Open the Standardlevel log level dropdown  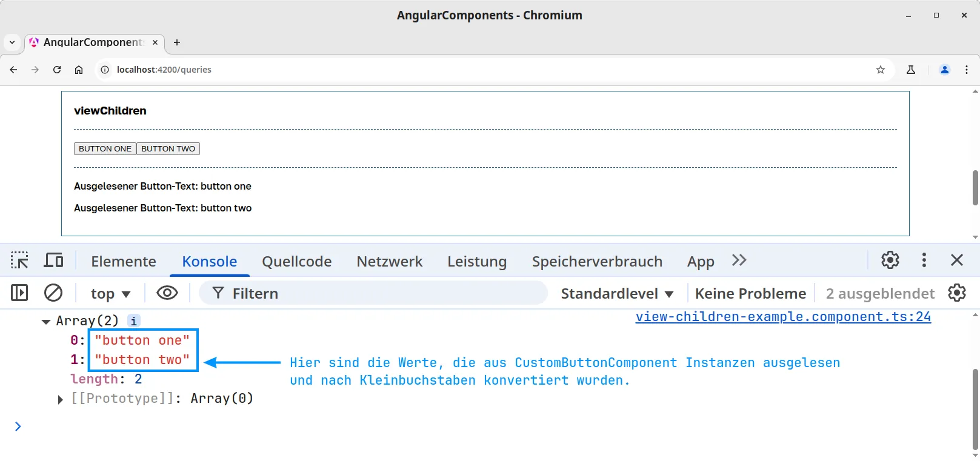click(x=617, y=294)
